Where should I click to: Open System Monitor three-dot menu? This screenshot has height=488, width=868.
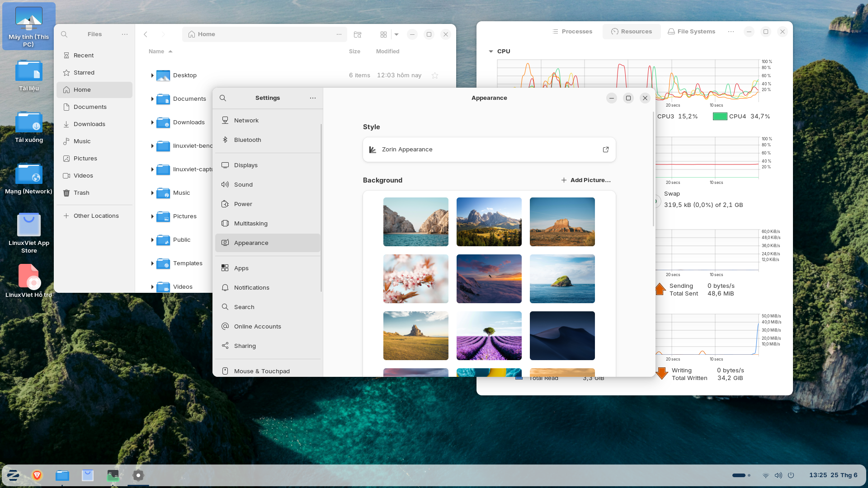[731, 32]
